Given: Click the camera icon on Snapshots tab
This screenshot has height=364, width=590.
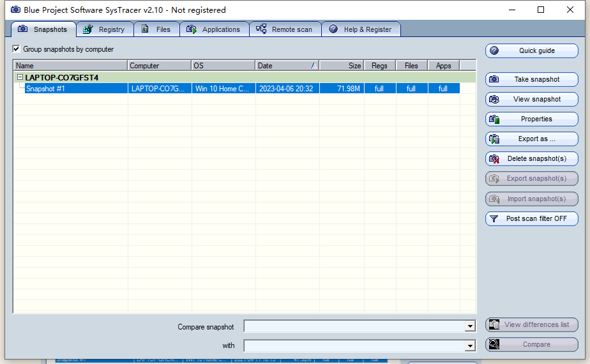Looking at the screenshot, I should (x=22, y=29).
